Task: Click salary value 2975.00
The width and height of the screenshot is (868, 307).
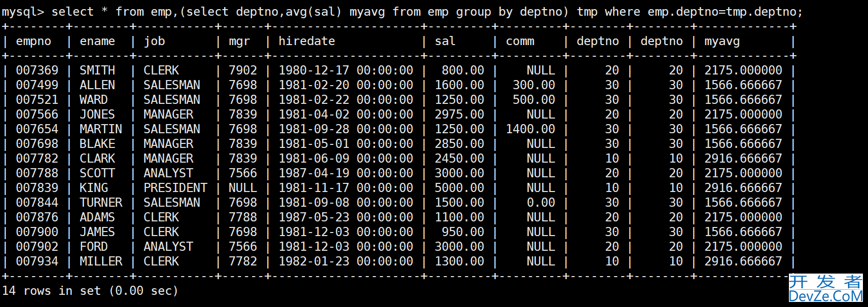Action: (x=459, y=114)
